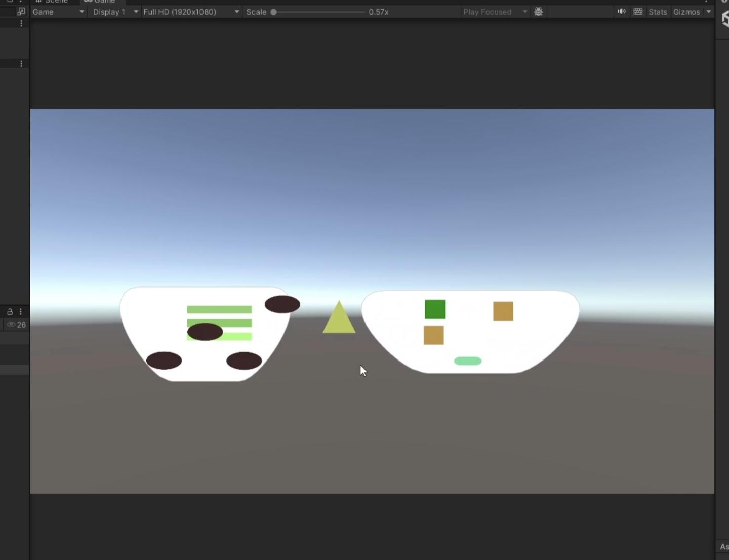Image resolution: width=729 pixels, height=560 pixels.
Task: Click the mint green pill button
Action: [x=468, y=361]
